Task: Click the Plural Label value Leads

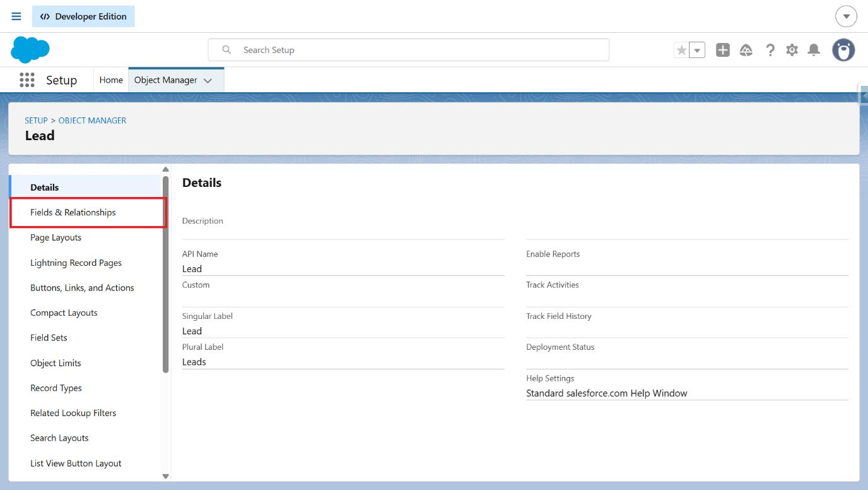Action: point(194,362)
